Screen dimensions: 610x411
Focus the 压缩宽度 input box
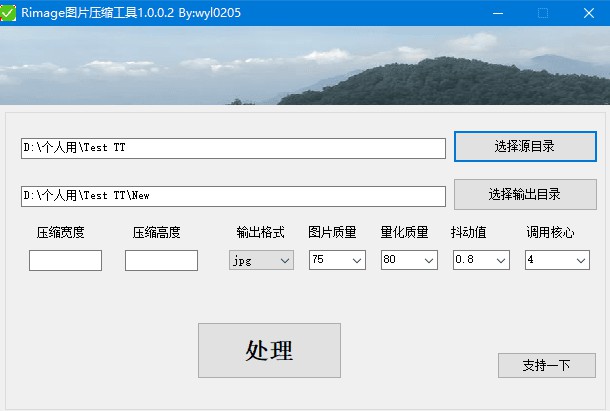[65, 260]
